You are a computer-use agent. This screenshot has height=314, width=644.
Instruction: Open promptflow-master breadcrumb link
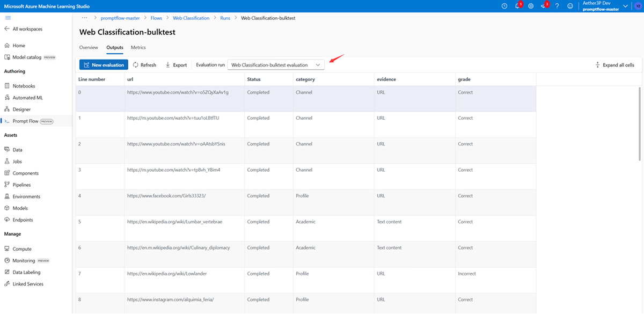120,18
